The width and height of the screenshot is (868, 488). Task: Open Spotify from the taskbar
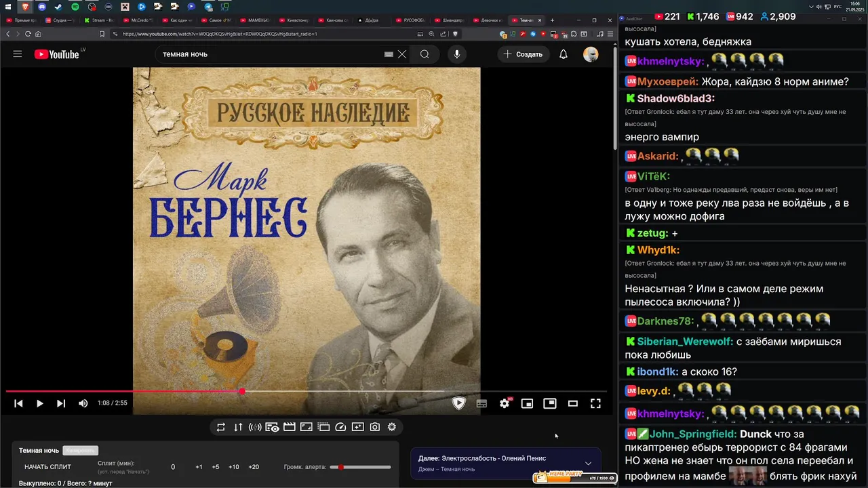pyautogui.click(x=75, y=7)
